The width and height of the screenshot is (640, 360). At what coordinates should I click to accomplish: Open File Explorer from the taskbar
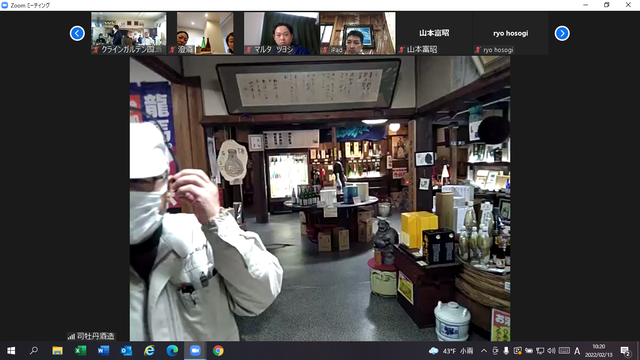click(x=57, y=351)
